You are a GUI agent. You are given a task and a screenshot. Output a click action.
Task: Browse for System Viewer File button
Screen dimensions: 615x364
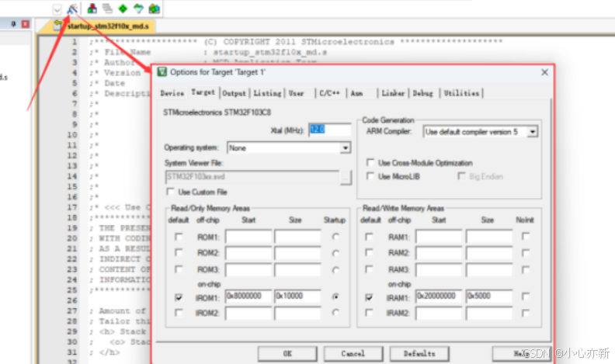[x=346, y=178]
